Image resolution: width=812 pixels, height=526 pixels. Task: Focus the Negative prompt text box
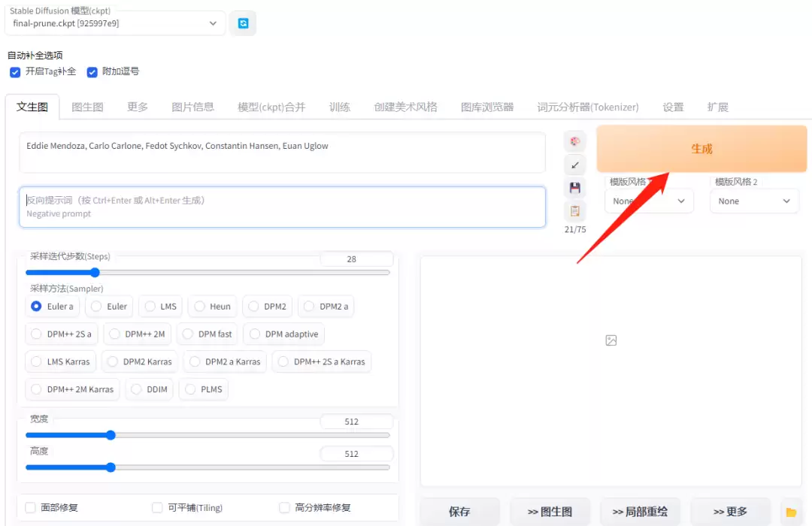pyautogui.click(x=282, y=207)
